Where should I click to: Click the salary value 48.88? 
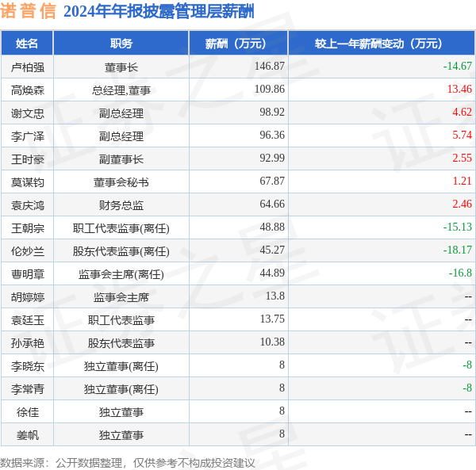pyautogui.click(x=272, y=227)
